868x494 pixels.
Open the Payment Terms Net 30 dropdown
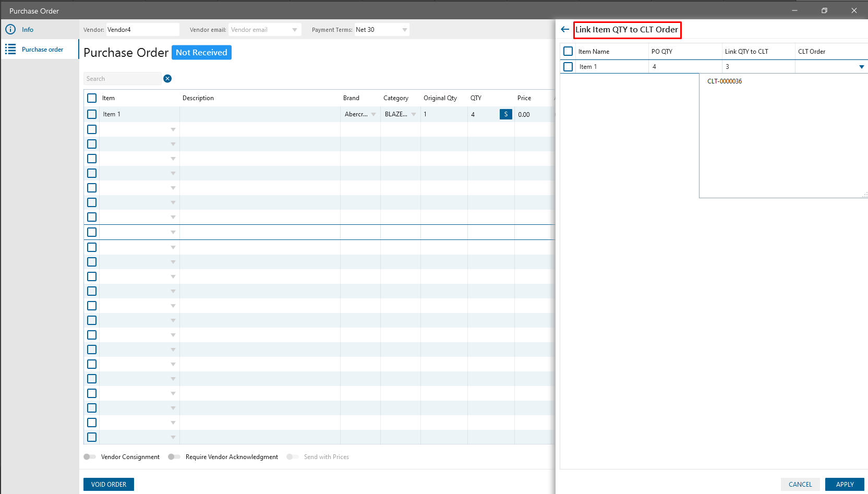pos(405,30)
